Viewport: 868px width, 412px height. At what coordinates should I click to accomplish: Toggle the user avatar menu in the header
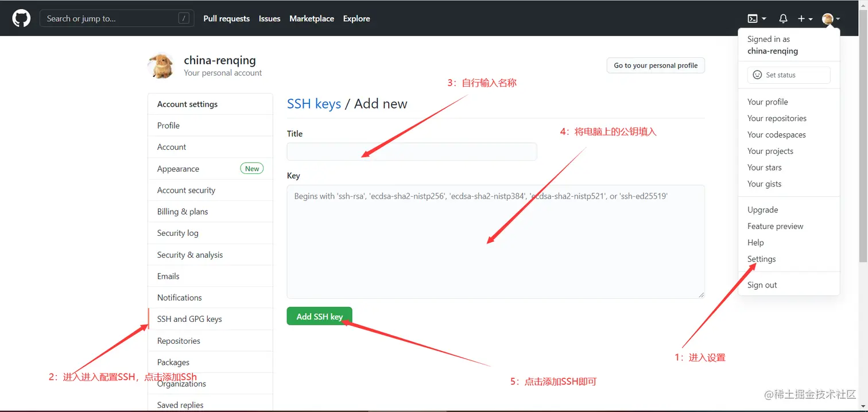pos(831,19)
